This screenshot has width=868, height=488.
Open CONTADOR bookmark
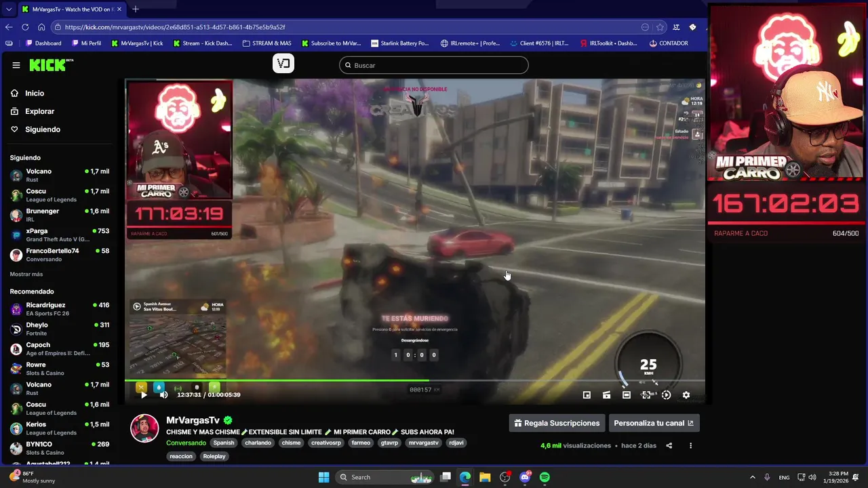pyautogui.click(x=669, y=43)
